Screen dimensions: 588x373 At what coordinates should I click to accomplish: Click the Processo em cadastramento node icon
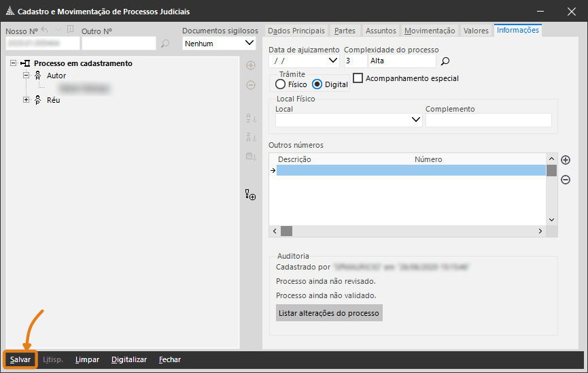[x=26, y=63]
